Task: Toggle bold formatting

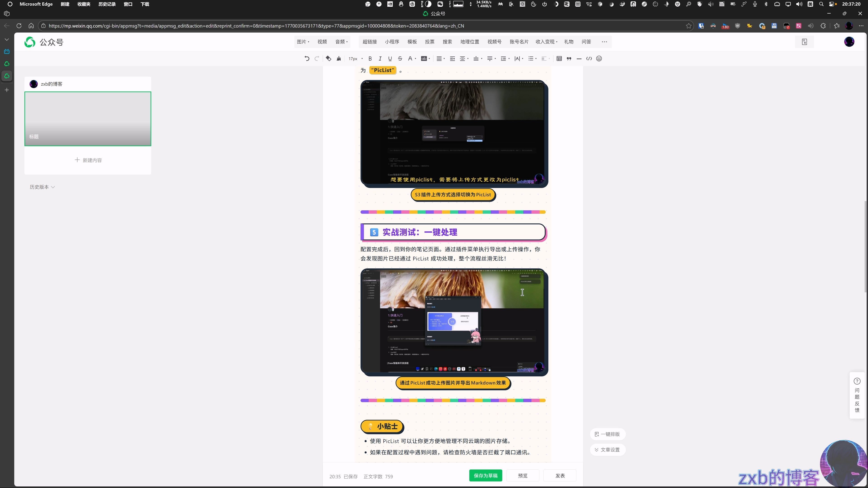Action: pos(370,59)
